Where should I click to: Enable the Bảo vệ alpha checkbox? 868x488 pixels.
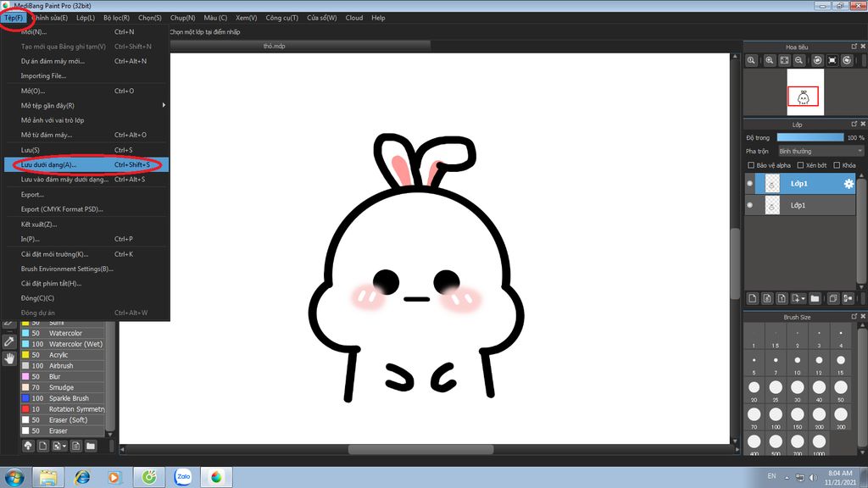pyautogui.click(x=750, y=165)
